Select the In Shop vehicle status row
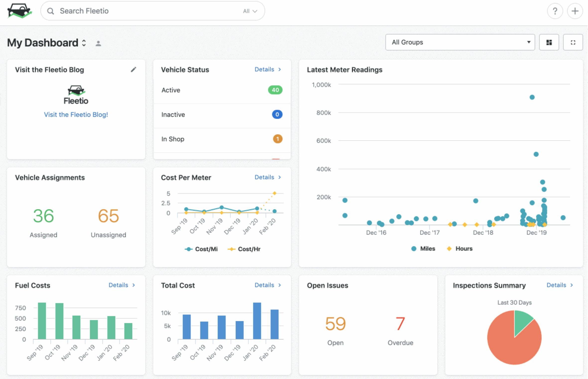 click(222, 139)
